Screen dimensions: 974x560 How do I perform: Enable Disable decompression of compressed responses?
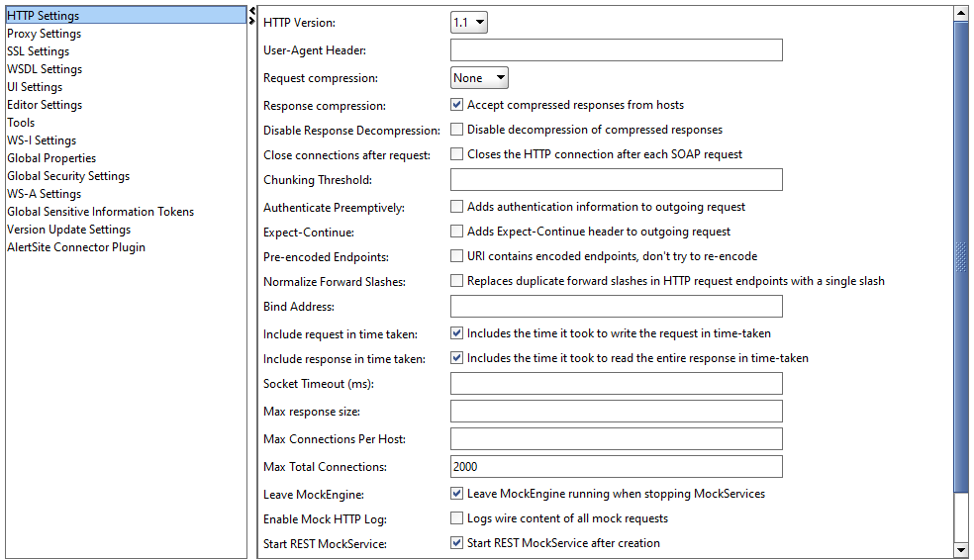pos(456,130)
